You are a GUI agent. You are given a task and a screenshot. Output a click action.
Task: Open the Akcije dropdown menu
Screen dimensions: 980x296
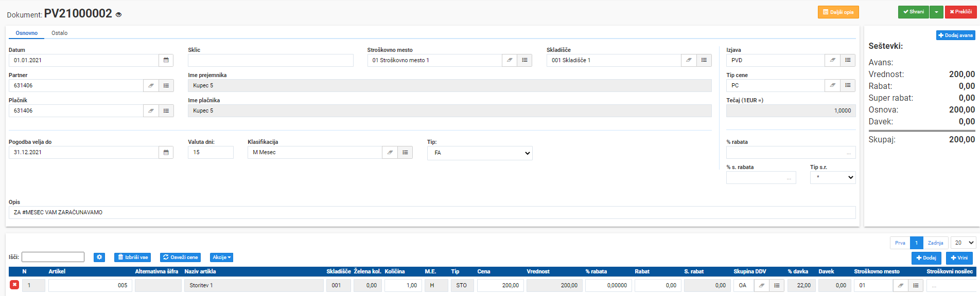click(222, 257)
